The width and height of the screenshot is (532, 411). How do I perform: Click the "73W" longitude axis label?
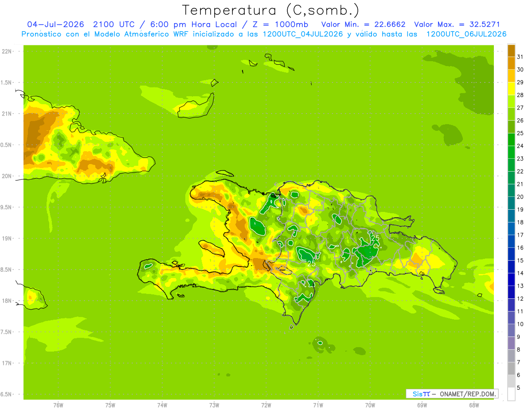(x=214, y=405)
